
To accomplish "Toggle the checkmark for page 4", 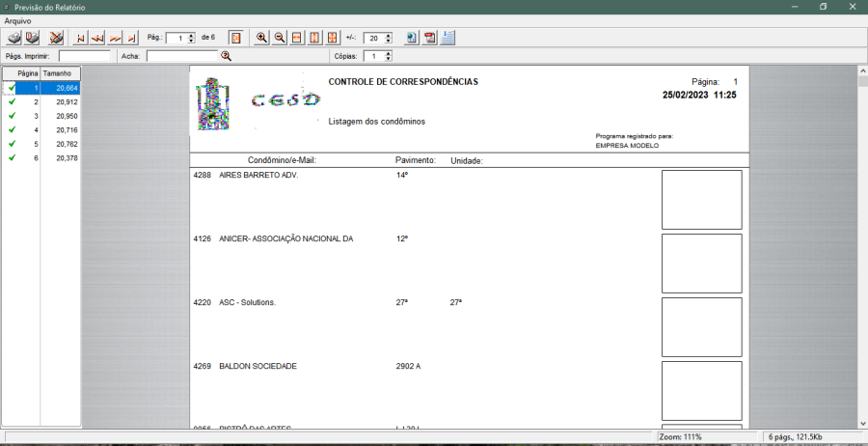I will click(x=12, y=129).
